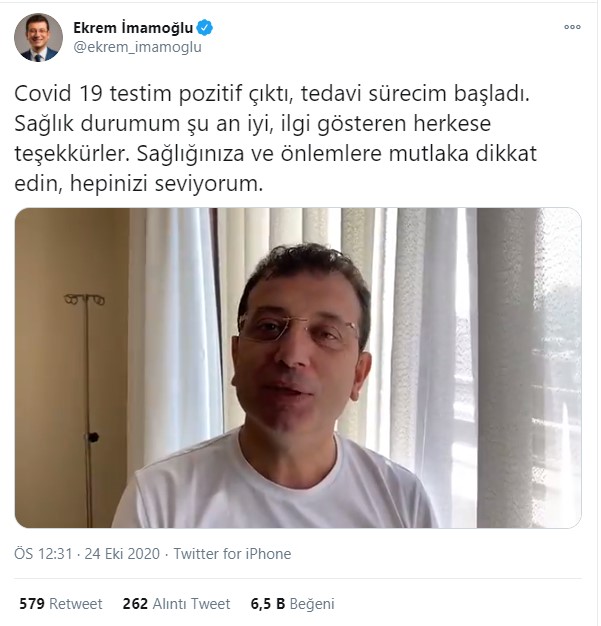
Task: Click the line starting 'Sağlık durumum'
Action: 252,124
